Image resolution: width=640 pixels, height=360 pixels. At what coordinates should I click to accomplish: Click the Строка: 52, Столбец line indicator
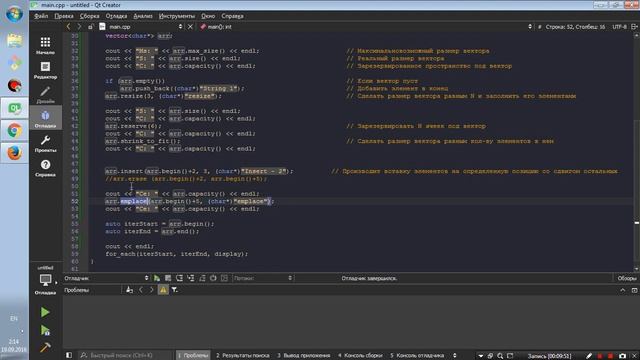575,27
